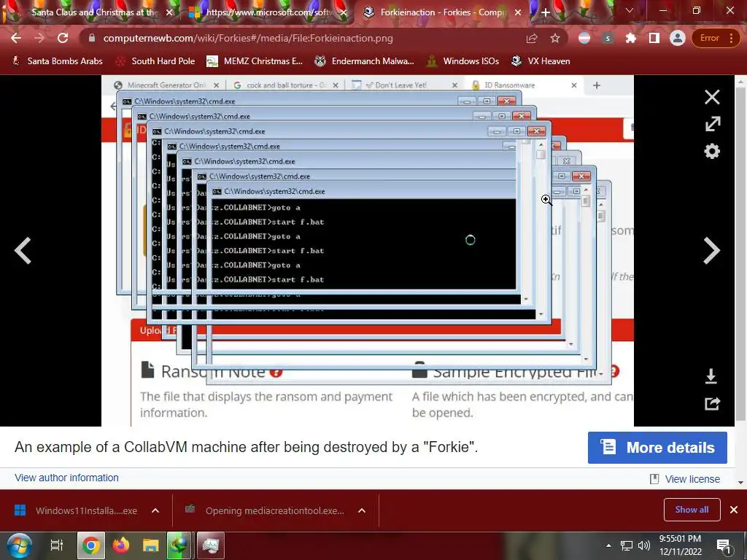
Task: Open Task View on the taskbar
Action: (x=57, y=545)
